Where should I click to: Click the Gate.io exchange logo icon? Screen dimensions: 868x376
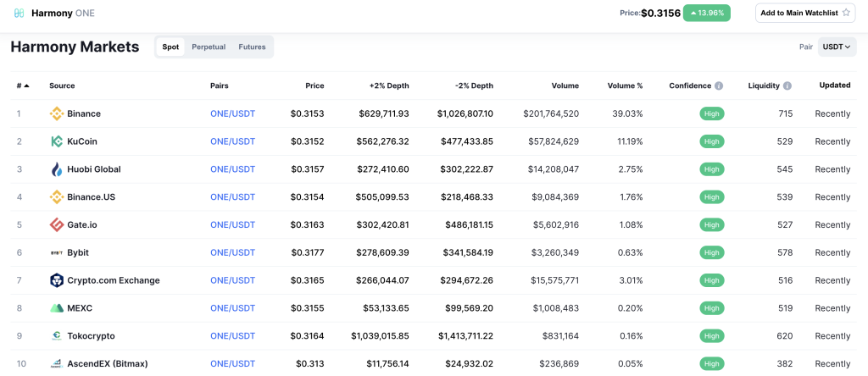point(57,224)
